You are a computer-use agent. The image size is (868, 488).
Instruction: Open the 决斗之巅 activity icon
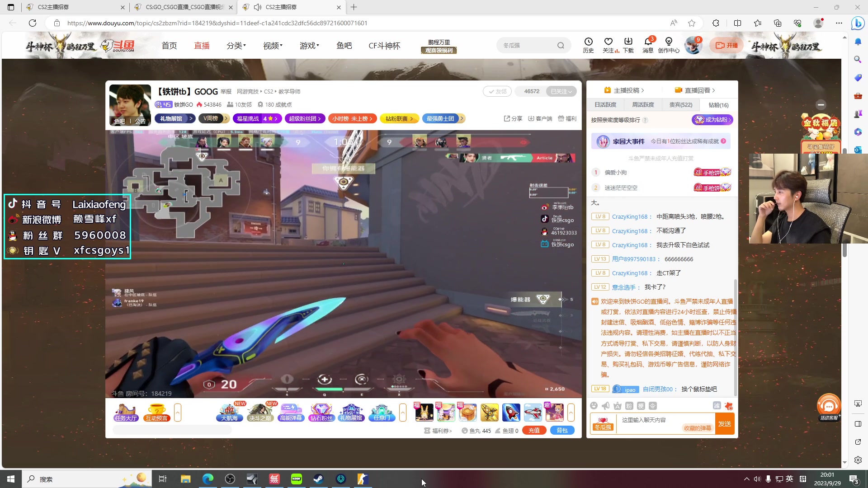pos(260,412)
